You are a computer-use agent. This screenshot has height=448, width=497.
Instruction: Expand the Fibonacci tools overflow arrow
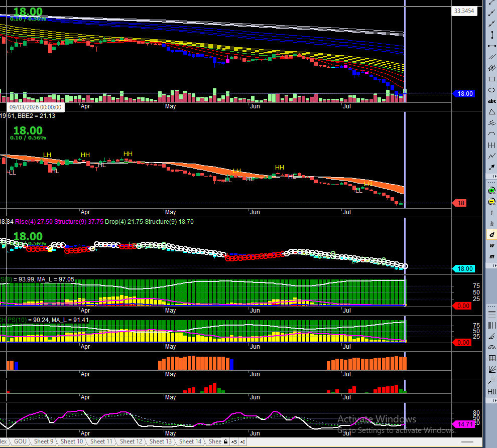[x=495, y=401]
